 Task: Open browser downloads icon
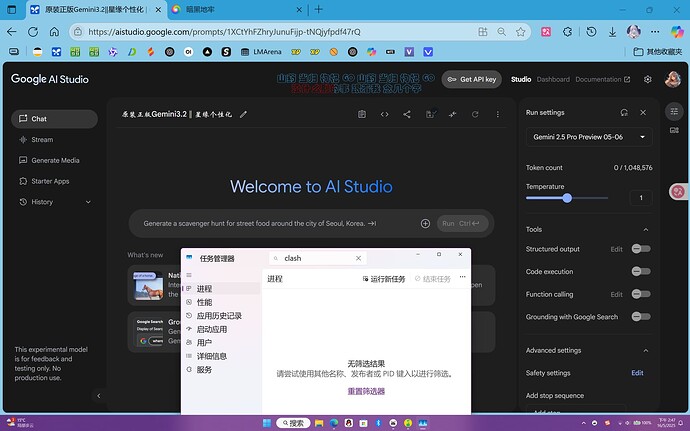612,32
